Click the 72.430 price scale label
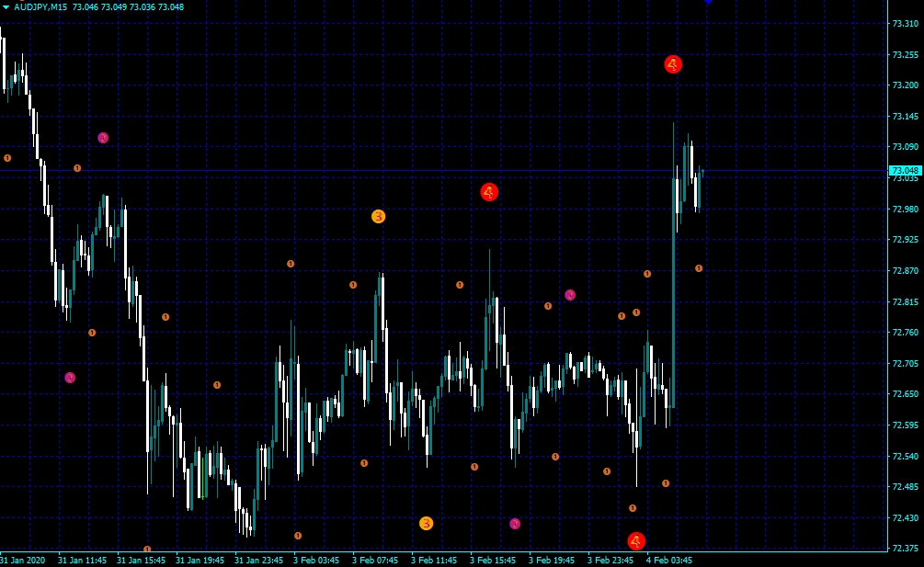The height and width of the screenshot is (567, 924). pyautogui.click(x=905, y=518)
